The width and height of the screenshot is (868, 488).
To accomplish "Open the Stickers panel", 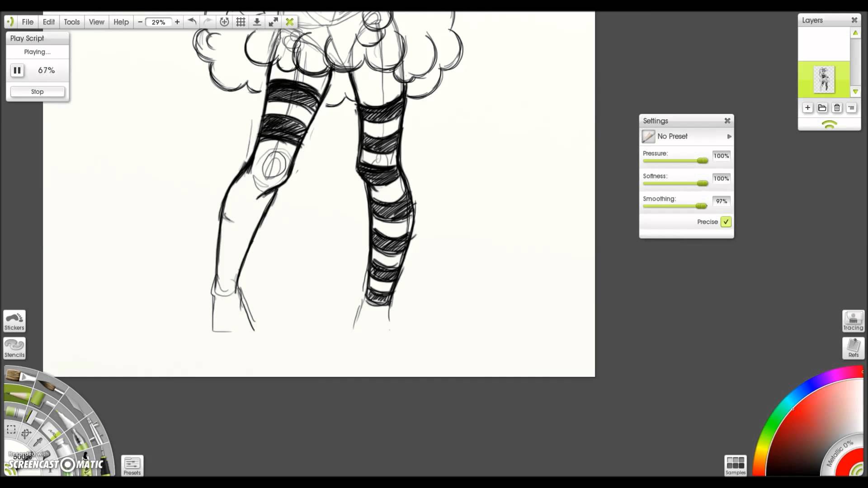I will pos(14,321).
